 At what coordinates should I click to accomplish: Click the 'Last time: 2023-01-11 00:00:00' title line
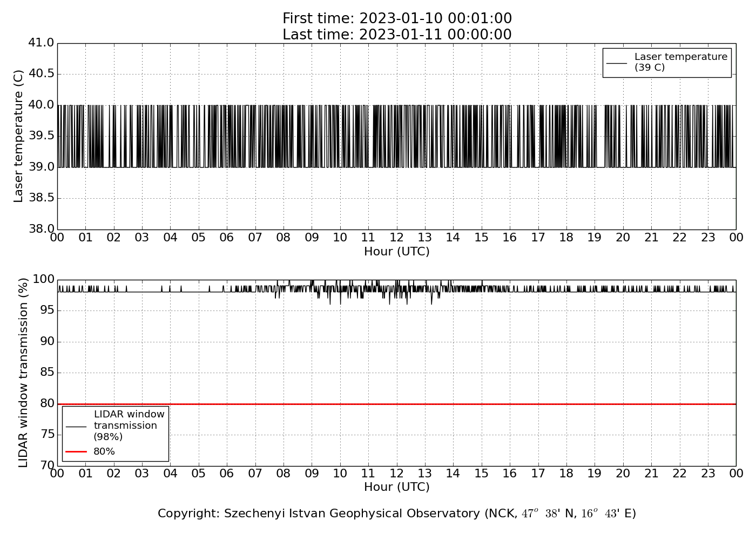click(397, 35)
